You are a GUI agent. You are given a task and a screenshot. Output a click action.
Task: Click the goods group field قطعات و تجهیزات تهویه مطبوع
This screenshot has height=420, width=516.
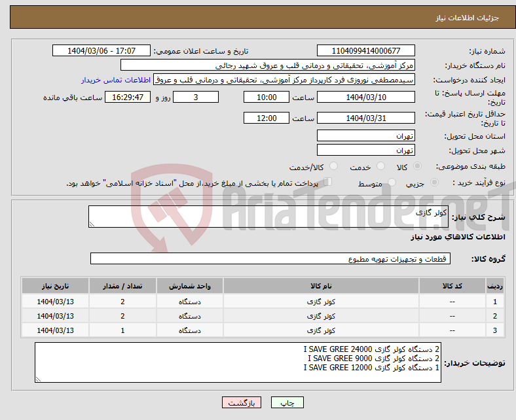tap(270, 258)
